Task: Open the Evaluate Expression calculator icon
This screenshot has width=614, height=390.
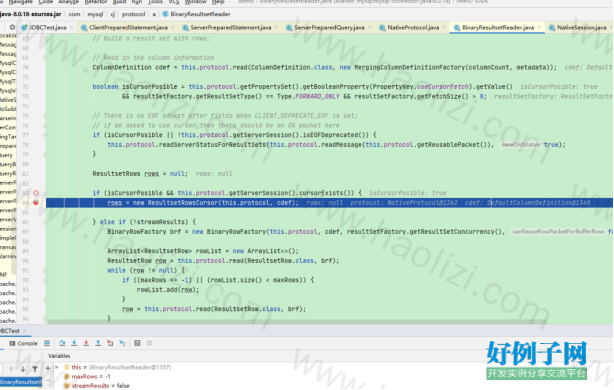Action: coord(137,343)
